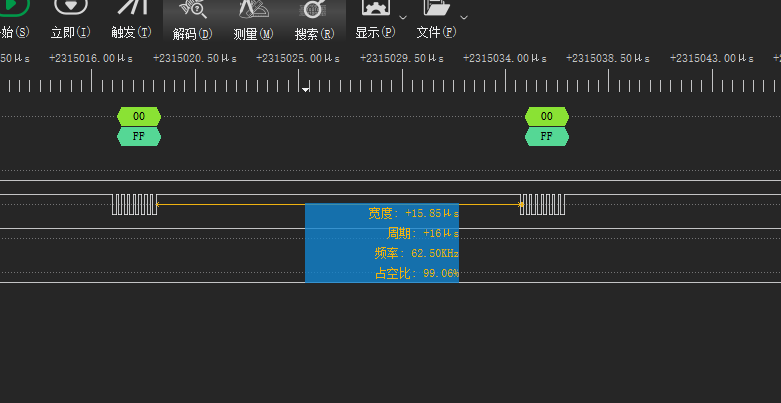
Task: Click the File (文件) folder icon
Action: pyautogui.click(x=435, y=8)
